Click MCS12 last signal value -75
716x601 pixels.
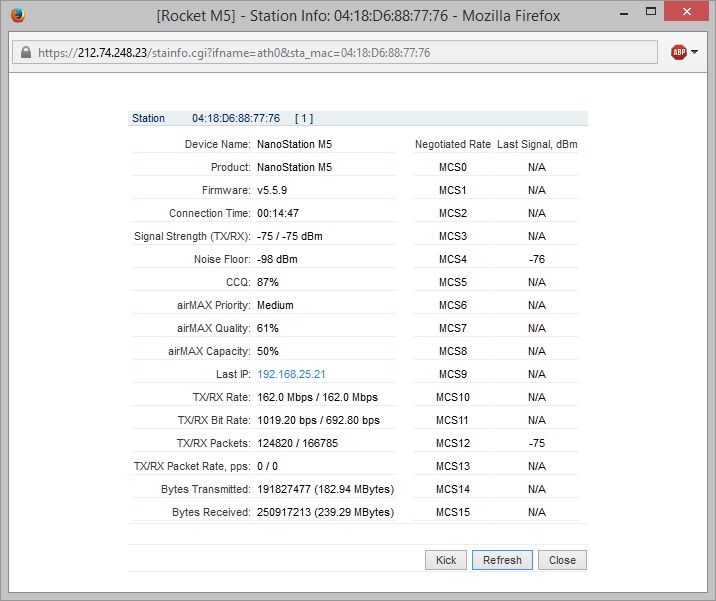537,443
